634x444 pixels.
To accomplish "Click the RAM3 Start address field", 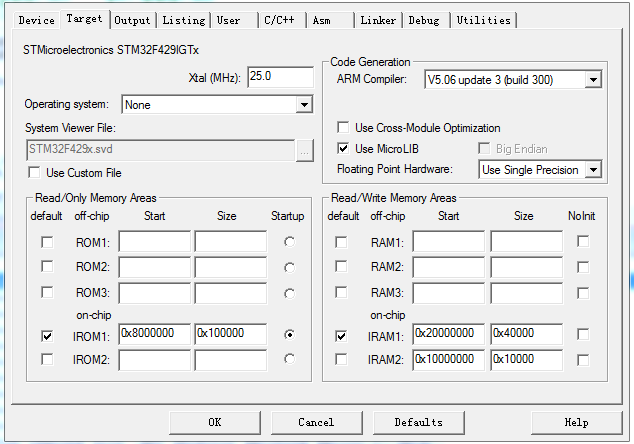I will (x=448, y=293).
